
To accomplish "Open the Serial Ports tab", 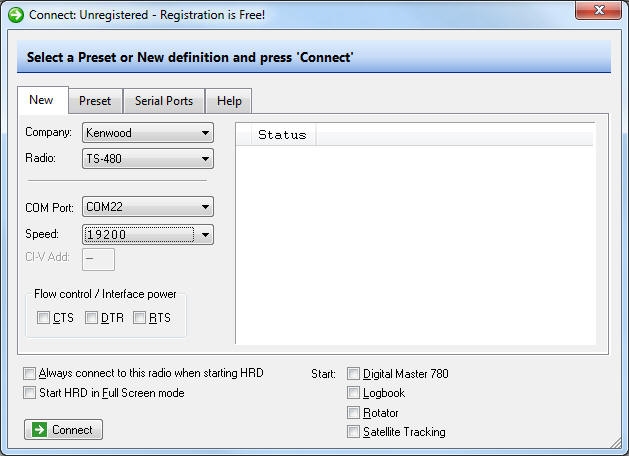I will click(164, 101).
